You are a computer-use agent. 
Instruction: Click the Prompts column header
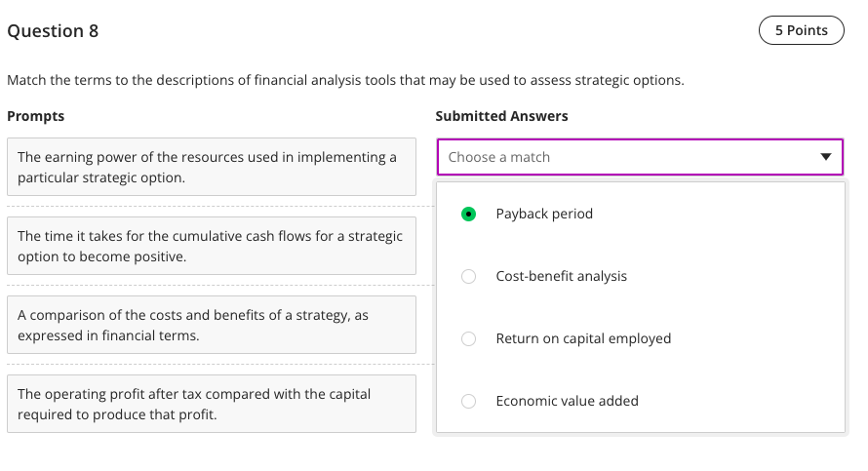point(36,116)
